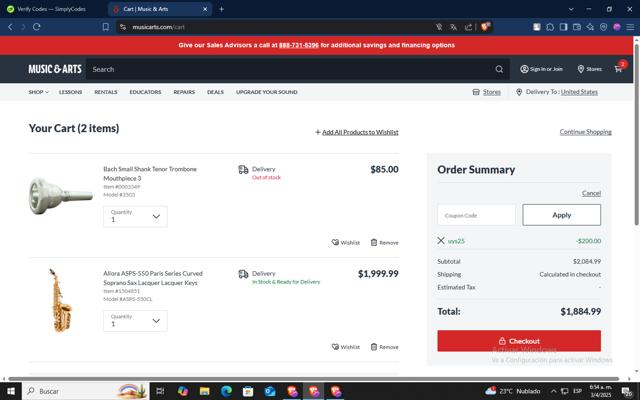This screenshot has height=400, width=640.
Task: Click Wishlist heart for Bach mouthpiece
Action: 335,242
